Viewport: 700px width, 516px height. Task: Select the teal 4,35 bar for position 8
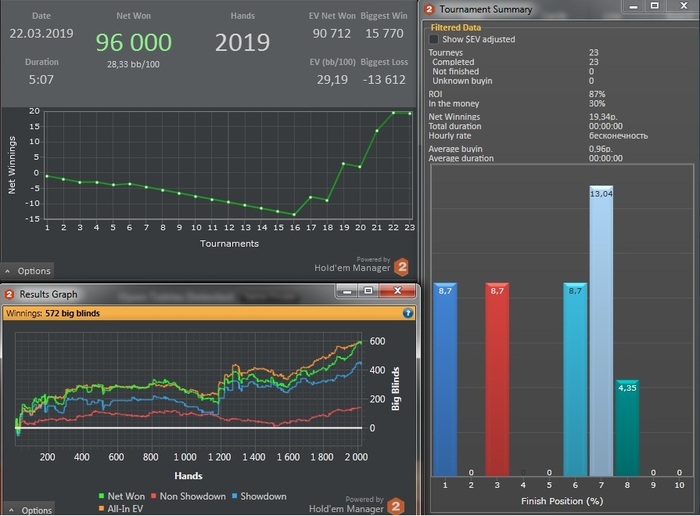tap(627, 428)
